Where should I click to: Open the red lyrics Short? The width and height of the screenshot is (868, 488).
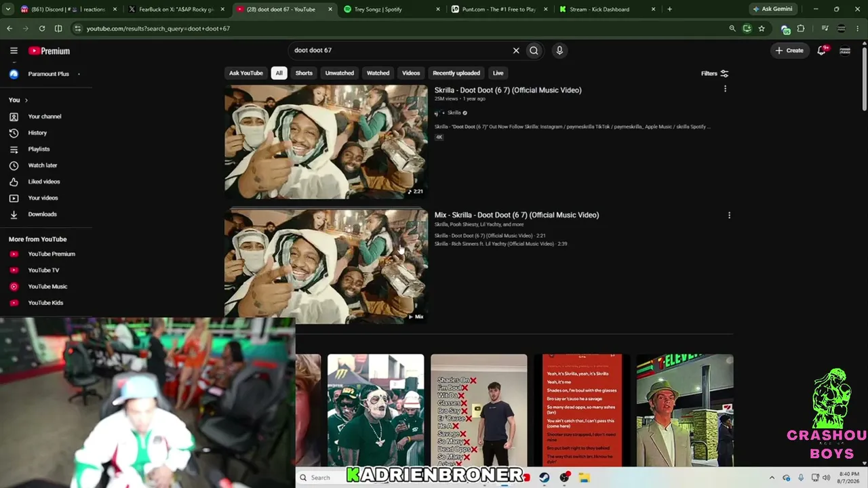click(x=582, y=410)
